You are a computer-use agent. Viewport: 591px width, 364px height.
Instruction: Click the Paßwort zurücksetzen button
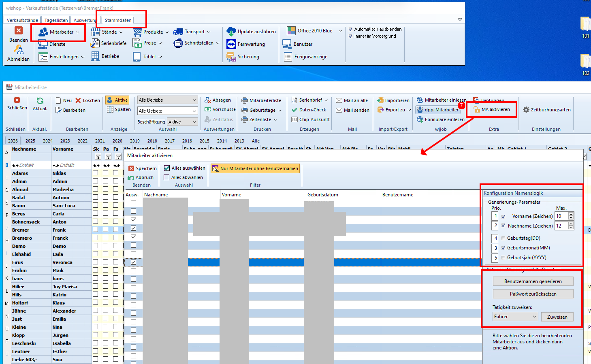[x=533, y=294]
